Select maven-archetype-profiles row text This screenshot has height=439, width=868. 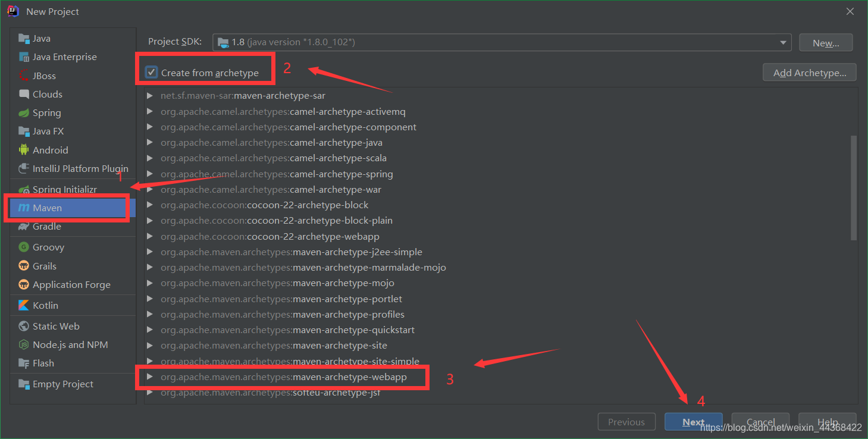coord(283,314)
